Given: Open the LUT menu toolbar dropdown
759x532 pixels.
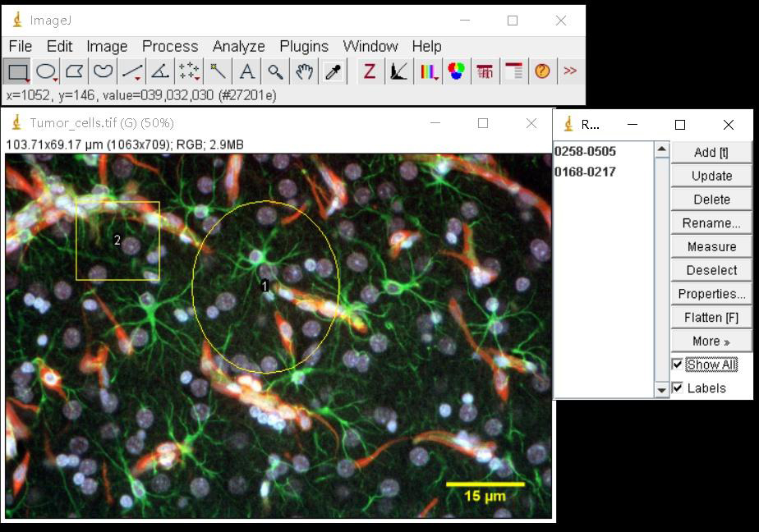Looking at the screenshot, I should (x=428, y=72).
